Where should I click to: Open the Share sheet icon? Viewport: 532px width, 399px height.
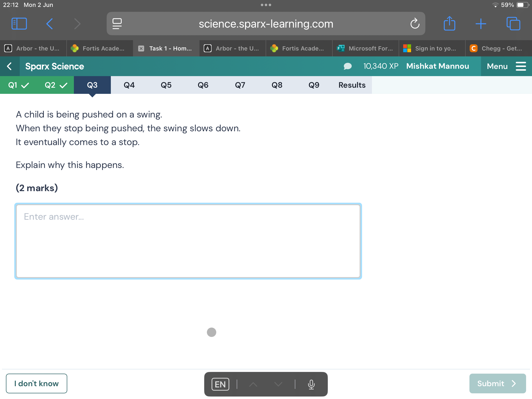click(449, 24)
